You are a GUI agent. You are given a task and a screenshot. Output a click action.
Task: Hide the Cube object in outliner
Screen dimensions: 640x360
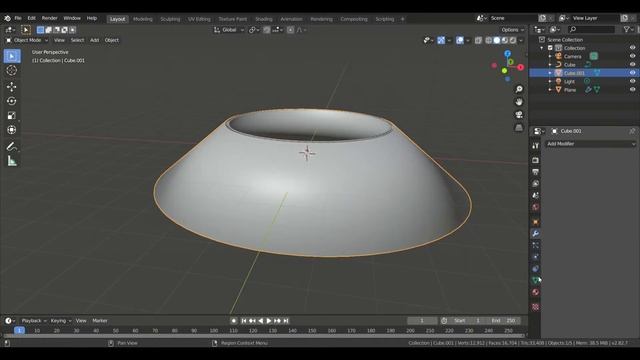pos(632,64)
